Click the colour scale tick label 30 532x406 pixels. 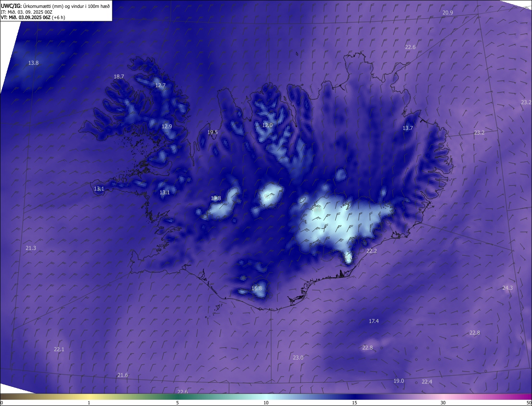(x=443, y=403)
